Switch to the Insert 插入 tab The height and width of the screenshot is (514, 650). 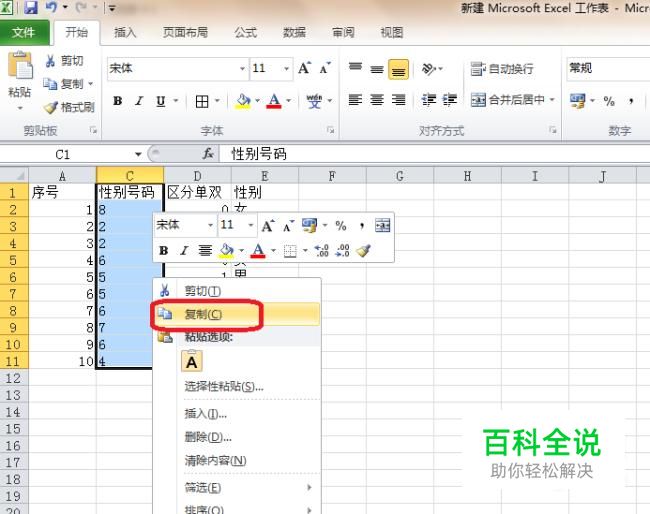(x=125, y=32)
